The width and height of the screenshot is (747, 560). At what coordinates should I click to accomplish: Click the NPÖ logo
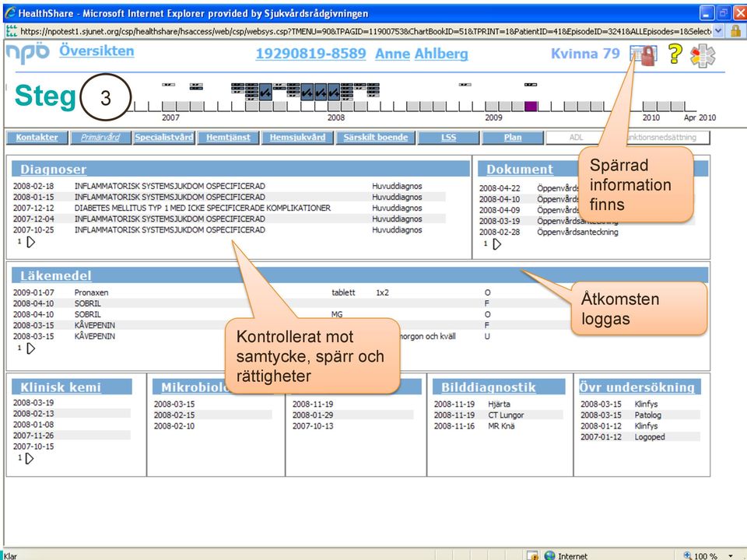click(28, 52)
